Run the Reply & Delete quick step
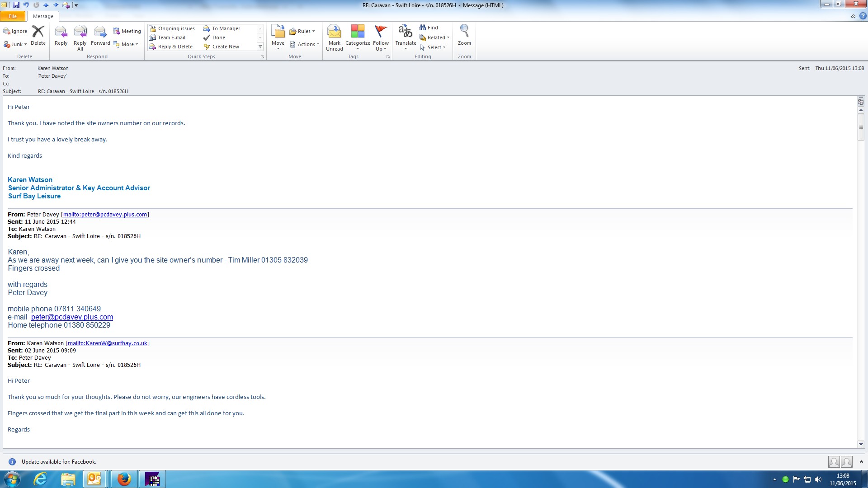 pyautogui.click(x=171, y=47)
